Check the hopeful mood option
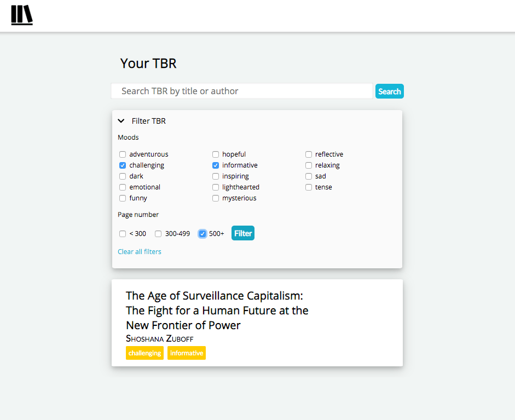This screenshot has height=420, width=515. point(216,154)
